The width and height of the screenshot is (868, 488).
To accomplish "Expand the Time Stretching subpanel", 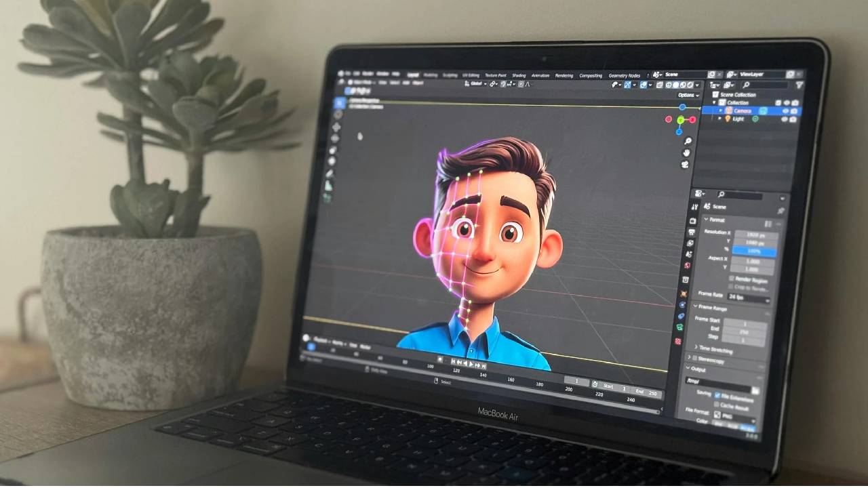I will pyautogui.click(x=696, y=346).
